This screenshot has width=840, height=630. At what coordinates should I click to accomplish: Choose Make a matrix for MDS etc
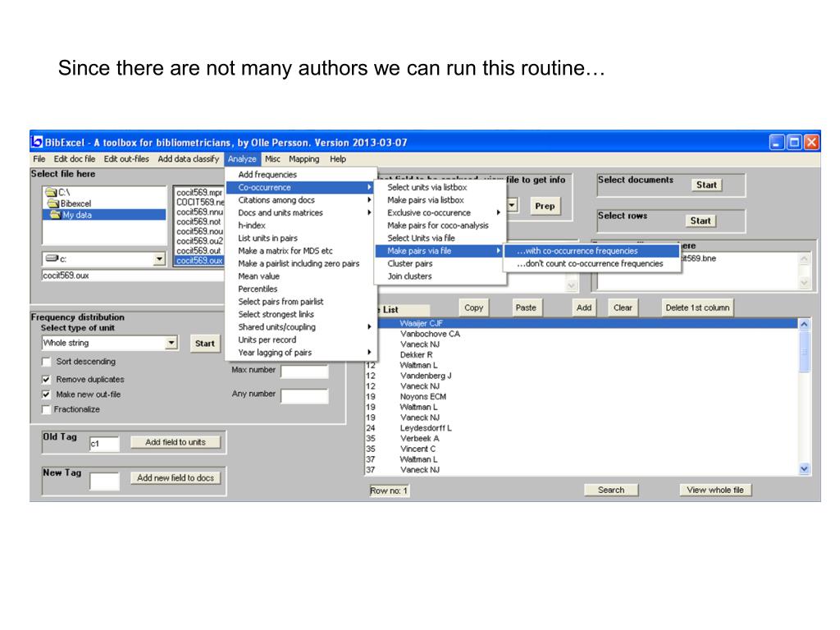click(x=300, y=251)
